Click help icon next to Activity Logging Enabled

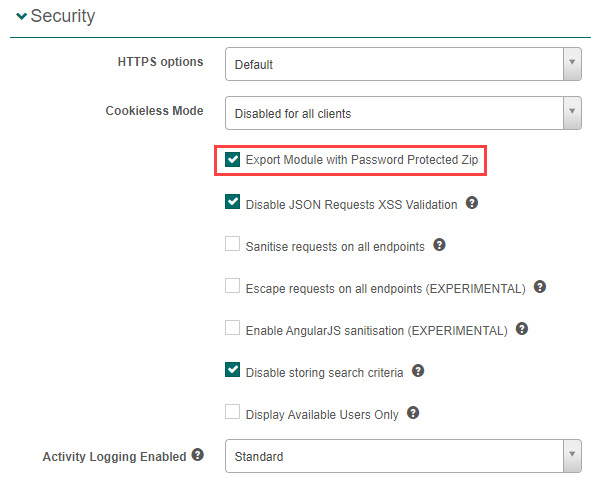(x=198, y=456)
